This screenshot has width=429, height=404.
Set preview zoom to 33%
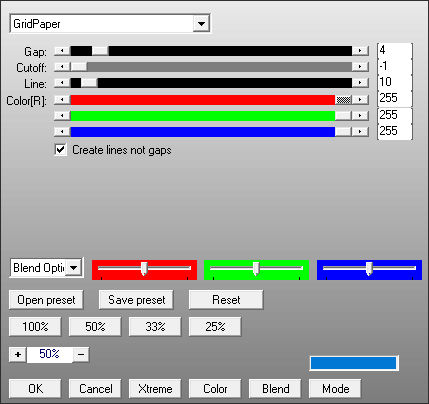coord(155,327)
